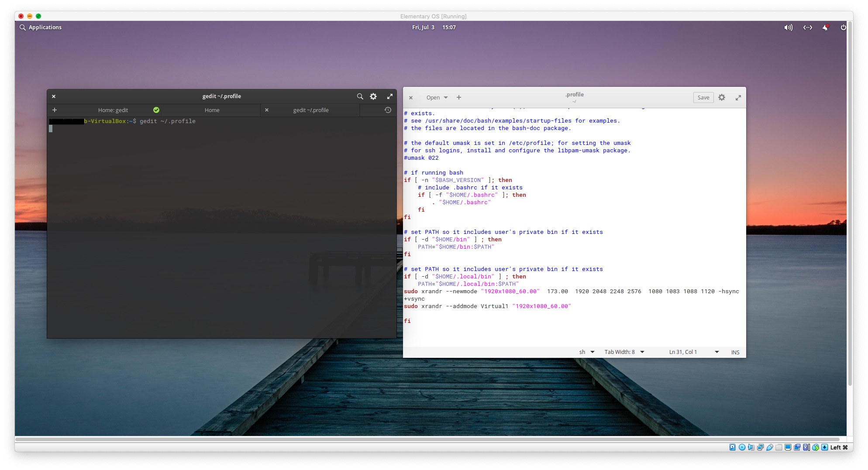The width and height of the screenshot is (868, 470).
Task: Click VirtualBox optical drive icon
Action: pos(742,447)
